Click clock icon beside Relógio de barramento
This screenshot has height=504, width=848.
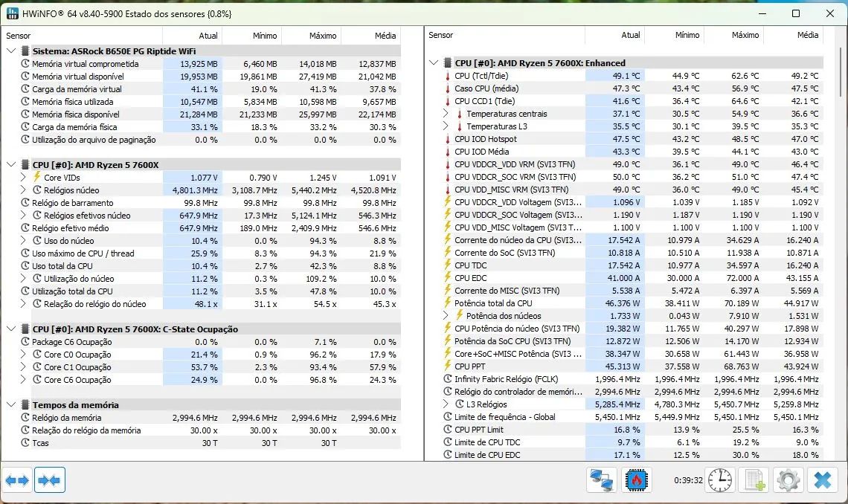click(25, 203)
